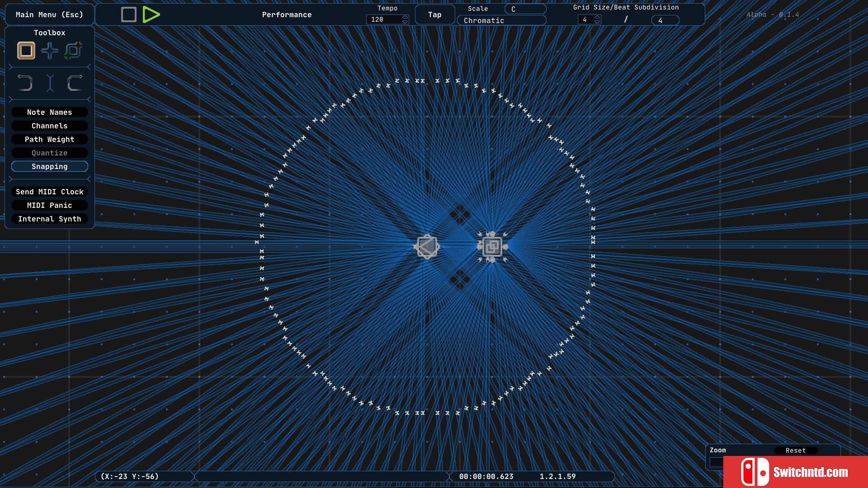Select the right square node with arrows
The image size is (868, 488).
492,246
